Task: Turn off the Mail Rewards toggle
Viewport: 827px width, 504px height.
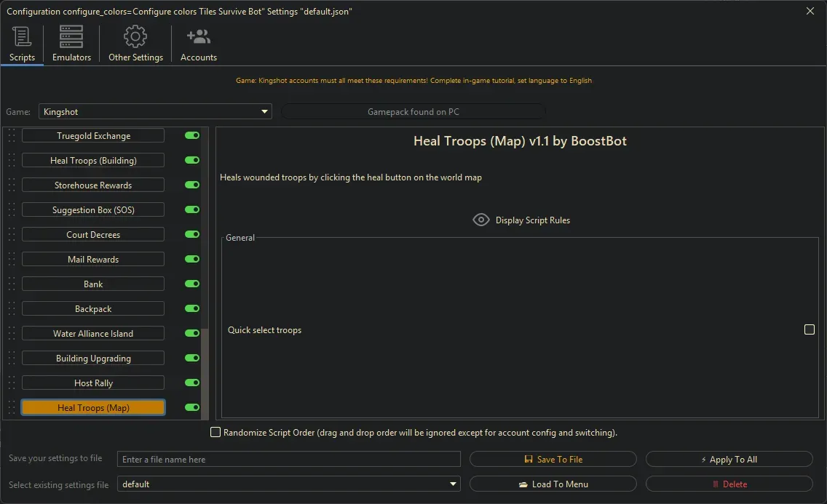Action: pos(192,259)
